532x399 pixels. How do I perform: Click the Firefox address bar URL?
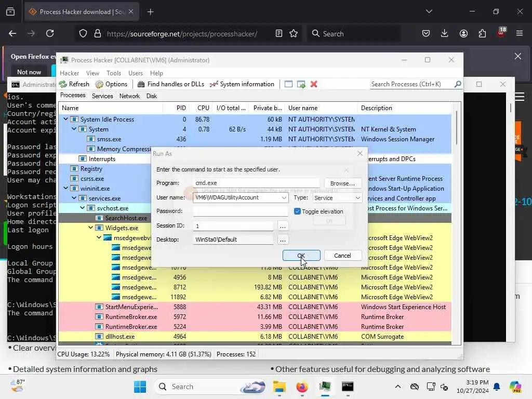click(x=182, y=34)
